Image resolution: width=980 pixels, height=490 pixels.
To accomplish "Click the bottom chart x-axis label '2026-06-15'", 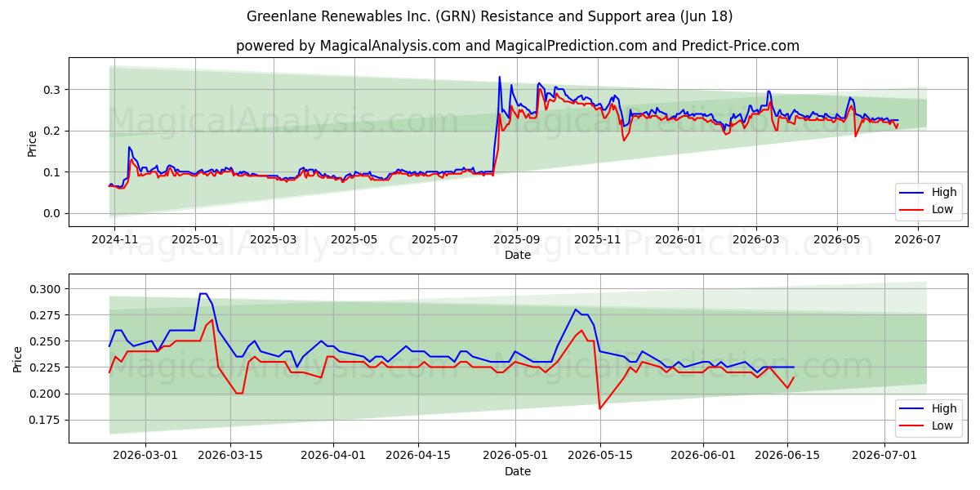I will click(787, 456).
